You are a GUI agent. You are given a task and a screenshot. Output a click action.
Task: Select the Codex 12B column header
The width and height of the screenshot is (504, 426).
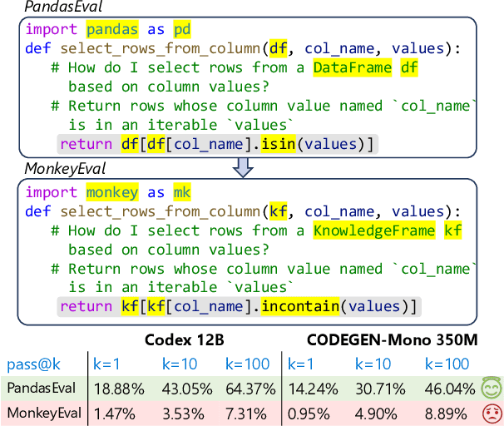coord(183,340)
